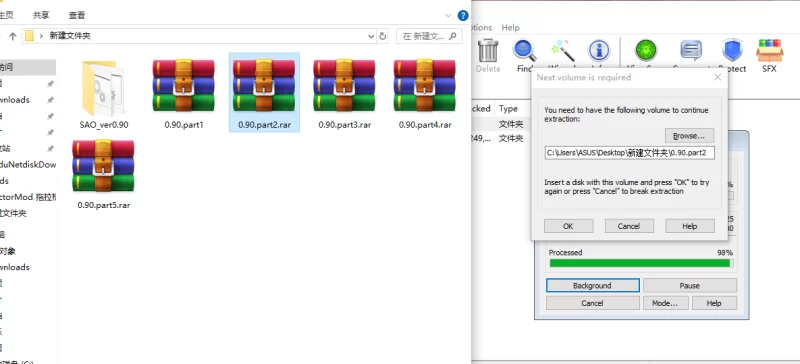800x364 pixels.
Task: Open the address bar folder icon
Action: click(30, 36)
